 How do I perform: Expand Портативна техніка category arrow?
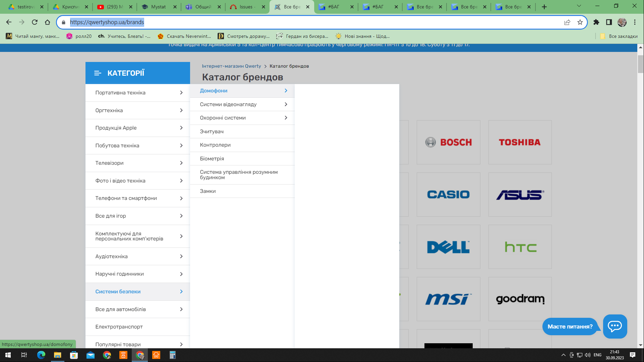pos(181,92)
